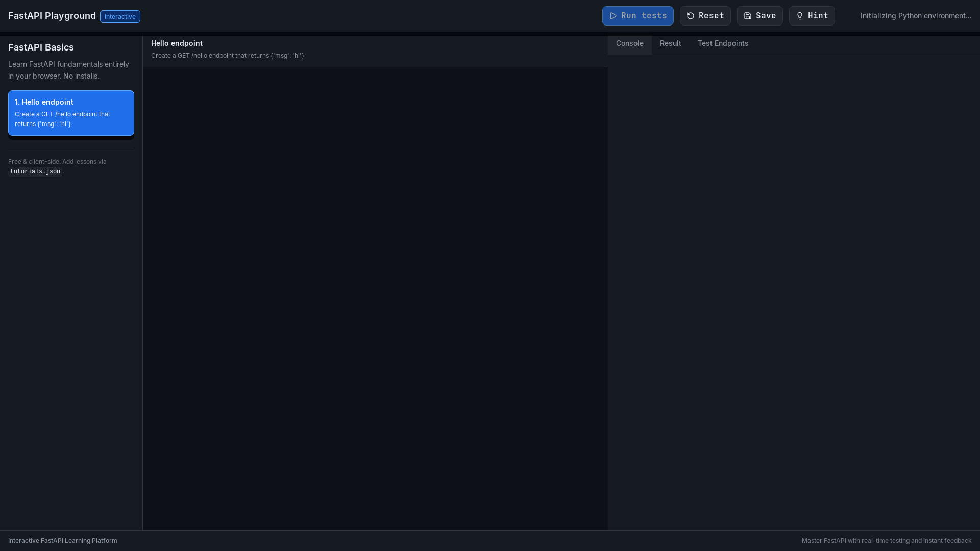Click the FastAPI Basics sidebar heading
Image resolution: width=980 pixels, height=551 pixels.
tap(41, 47)
